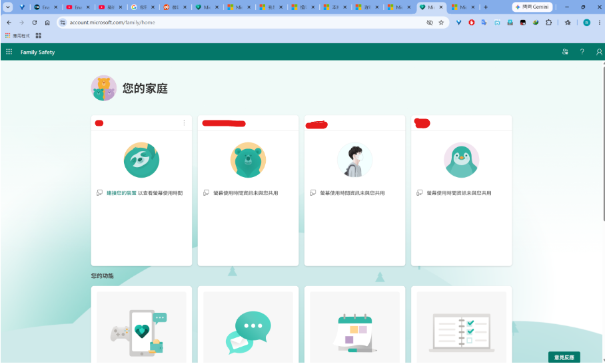The width and height of the screenshot is (605, 364).
Task: Open the bookmarks star-list toolbar icon
Action: click(568, 23)
